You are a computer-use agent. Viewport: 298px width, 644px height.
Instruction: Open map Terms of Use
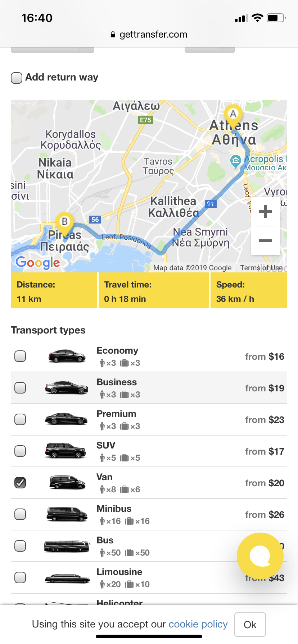click(261, 268)
